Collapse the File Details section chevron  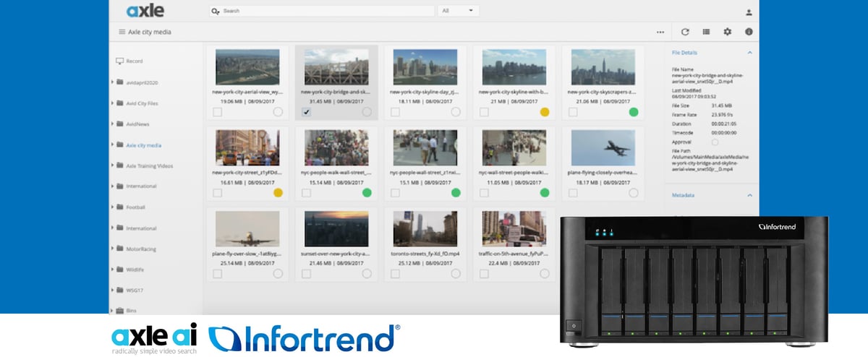(x=749, y=53)
